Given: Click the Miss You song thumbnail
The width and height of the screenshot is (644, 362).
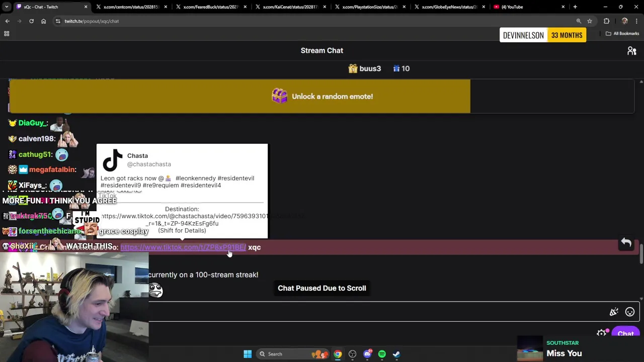Looking at the screenshot, I should coord(530,348).
